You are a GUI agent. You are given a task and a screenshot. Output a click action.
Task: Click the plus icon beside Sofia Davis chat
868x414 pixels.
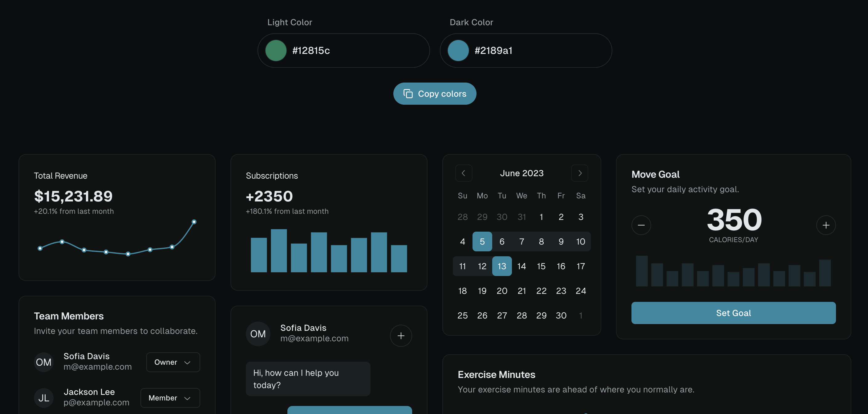point(401,335)
